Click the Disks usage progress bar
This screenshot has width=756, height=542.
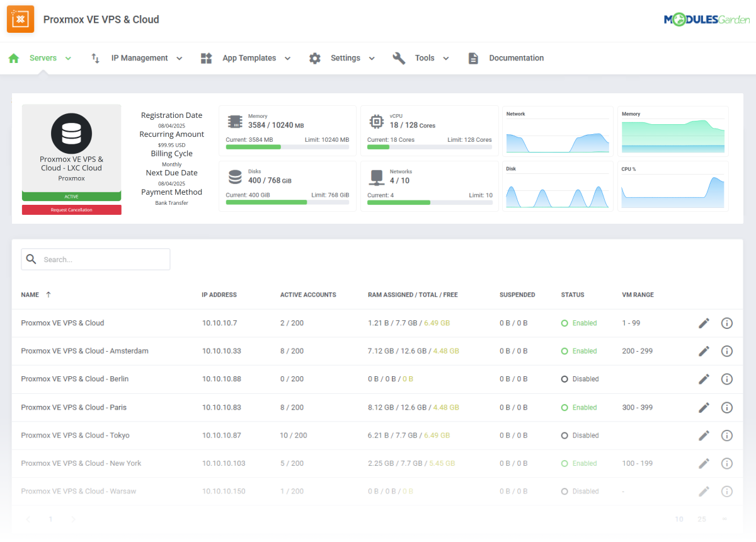(x=287, y=202)
